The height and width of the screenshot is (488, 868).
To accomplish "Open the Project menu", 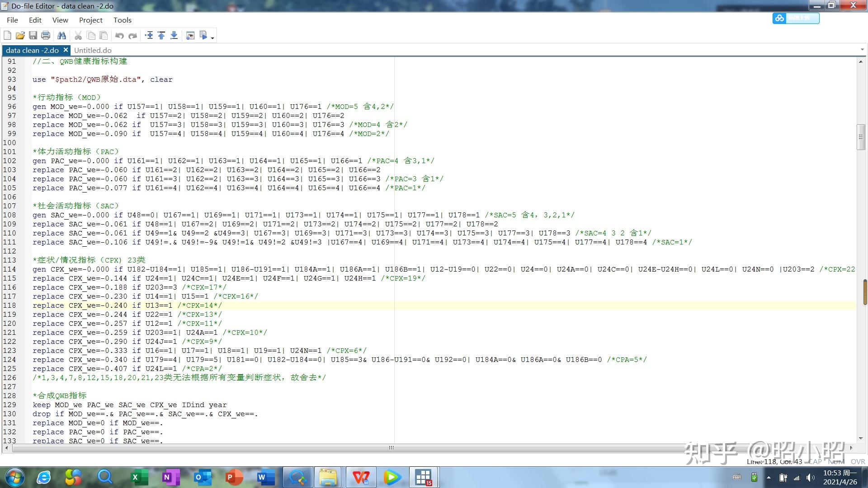I will 90,20.
